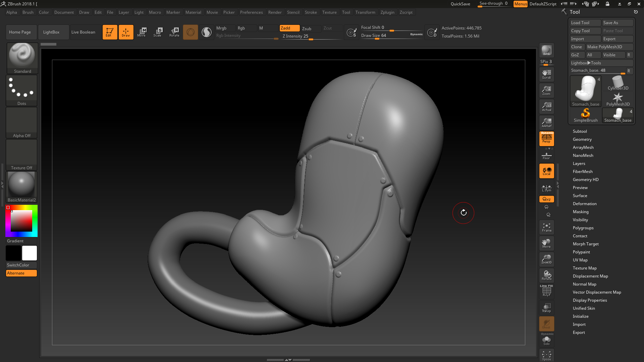Expand the Geometry section

(582, 139)
